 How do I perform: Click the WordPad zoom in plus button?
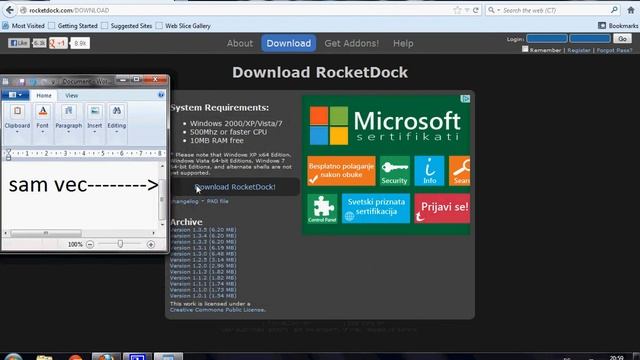(151, 244)
